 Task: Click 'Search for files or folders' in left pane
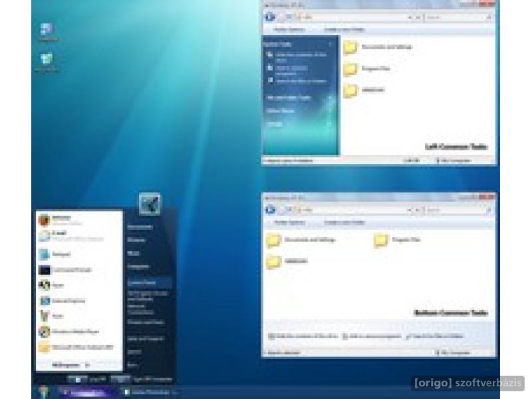(297, 81)
